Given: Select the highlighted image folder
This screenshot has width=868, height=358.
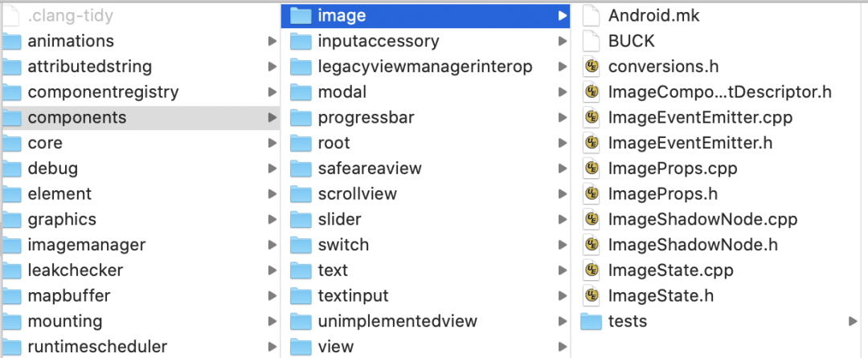Looking at the screenshot, I should point(426,15).
